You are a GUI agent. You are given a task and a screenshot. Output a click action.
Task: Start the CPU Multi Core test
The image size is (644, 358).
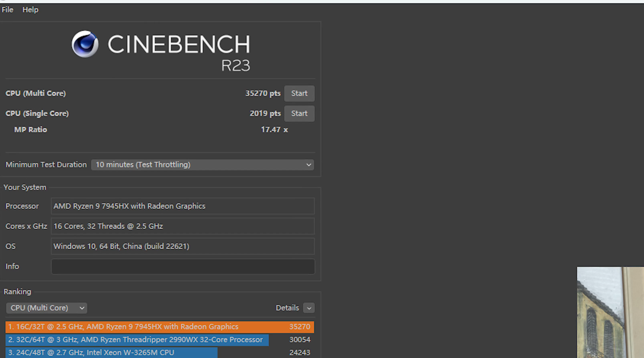[x=299, y=93]
